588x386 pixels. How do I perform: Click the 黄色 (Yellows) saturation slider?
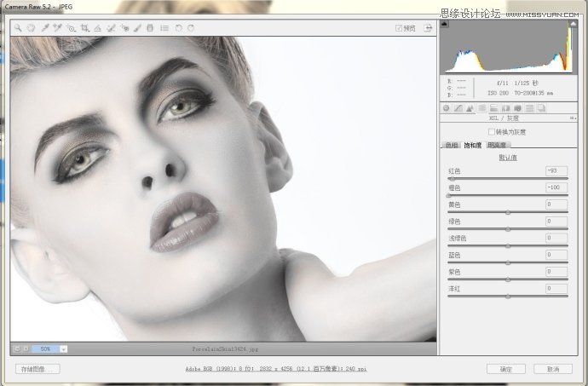(x=508, y=212)
